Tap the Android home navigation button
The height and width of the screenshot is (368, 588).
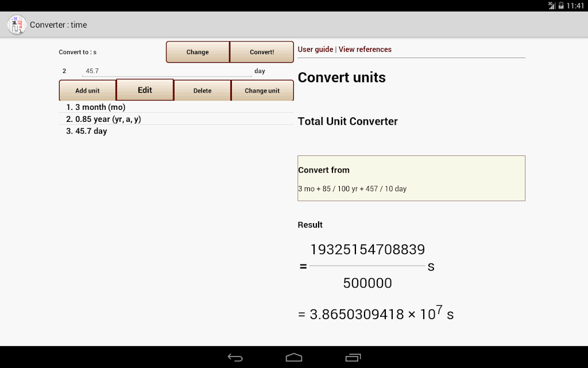293,358
